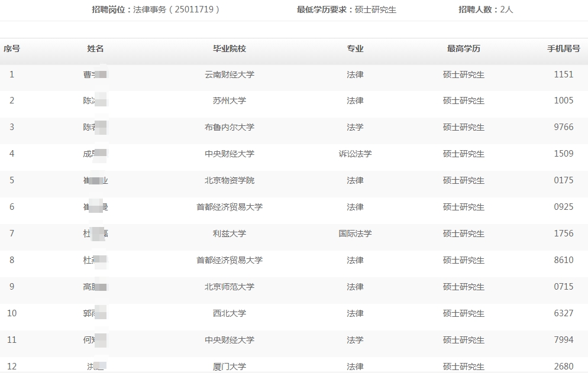Click the 招聘人数 2人 label
The width and height of the screenshot is (588, 373).
click(x=486, y=9)
